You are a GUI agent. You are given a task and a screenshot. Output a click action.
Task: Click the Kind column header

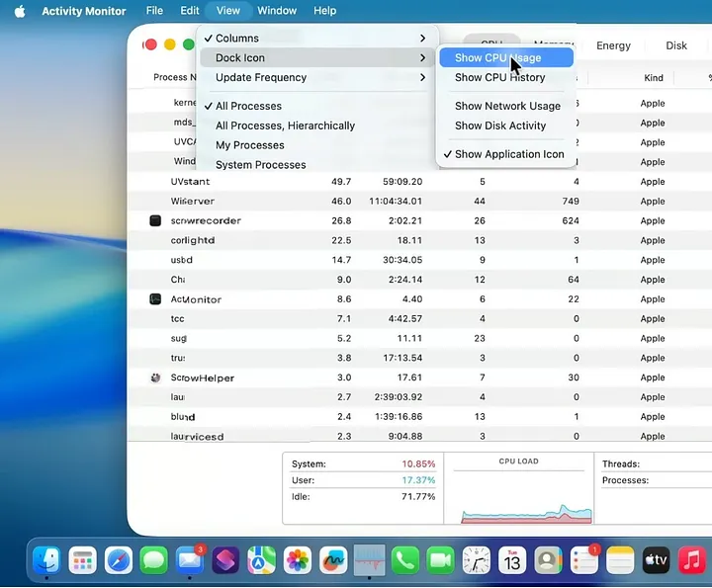tap(653, 77)
